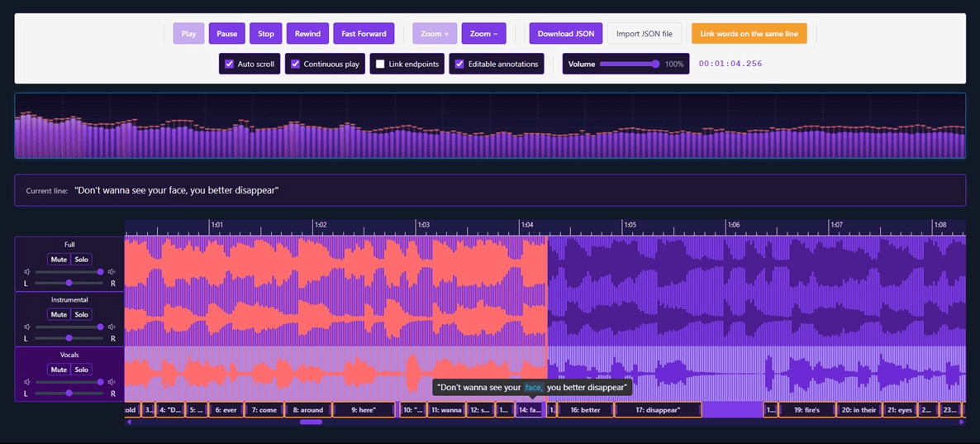This screenshot has width=980, height=444.
Task: Select the '6: ever' annotation segment
Action: (226, 410)
